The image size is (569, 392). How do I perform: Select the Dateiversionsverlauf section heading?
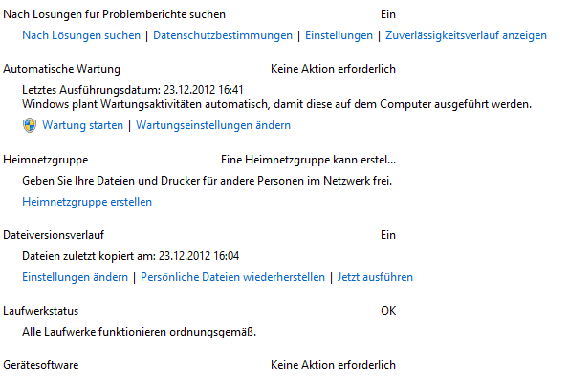54,235
